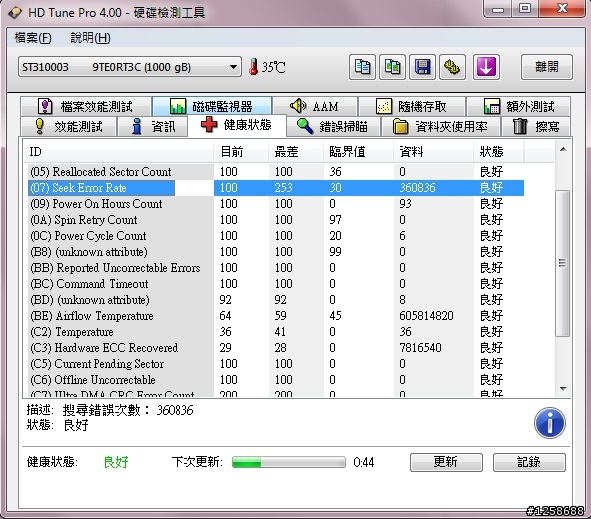591x519 pixels.
Task: Switch to the 檔案效能測試 tab
Action: [87, 106]
